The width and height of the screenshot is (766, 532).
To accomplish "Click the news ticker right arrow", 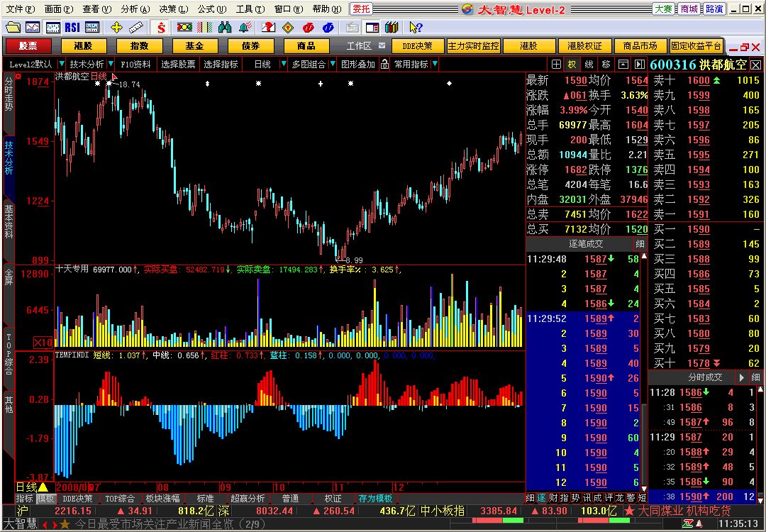I will coord(56,525).
